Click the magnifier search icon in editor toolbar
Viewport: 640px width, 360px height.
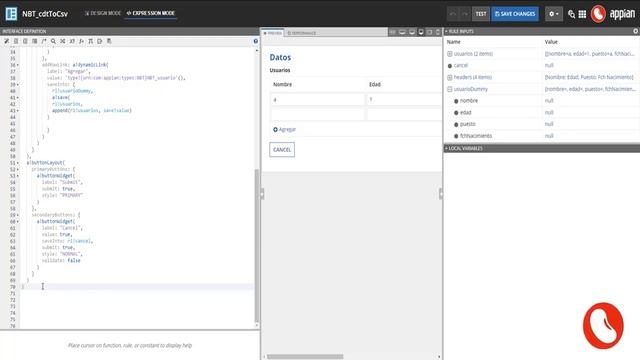coord(53,41)
